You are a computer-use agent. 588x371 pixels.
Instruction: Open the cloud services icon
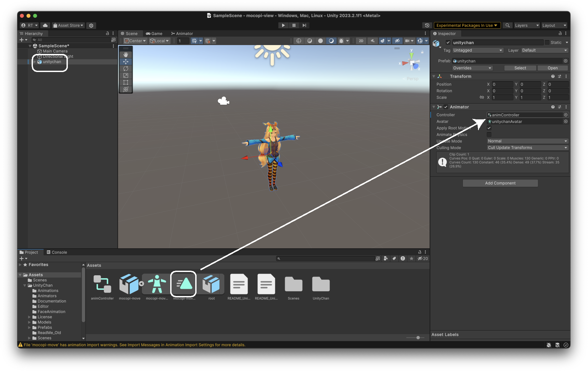coord(45,25)
